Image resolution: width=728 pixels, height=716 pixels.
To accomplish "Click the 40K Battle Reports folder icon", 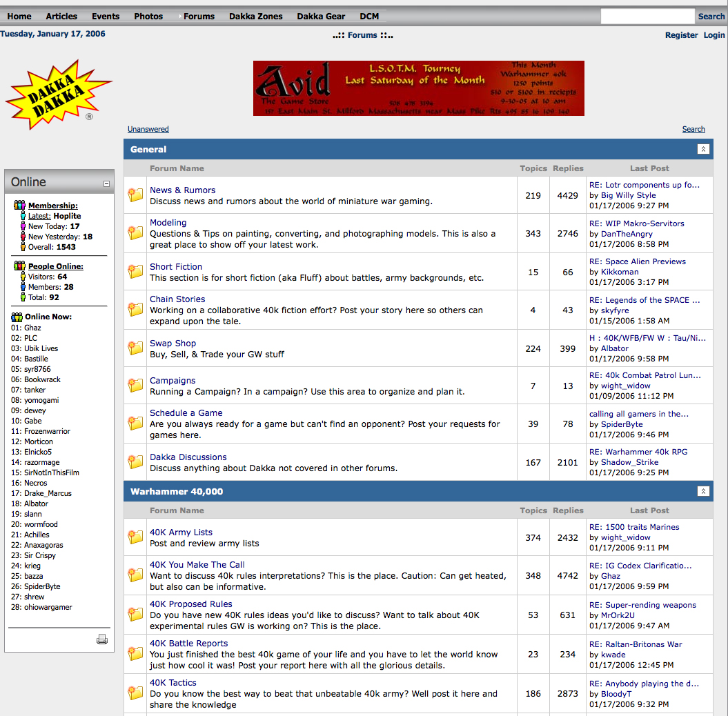I will (135, 654).
